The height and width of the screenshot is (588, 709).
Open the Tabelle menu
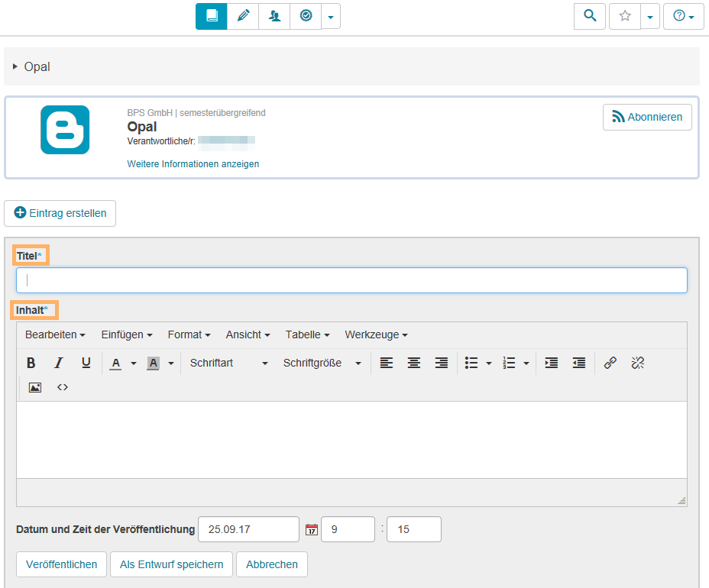coord(307,334)
